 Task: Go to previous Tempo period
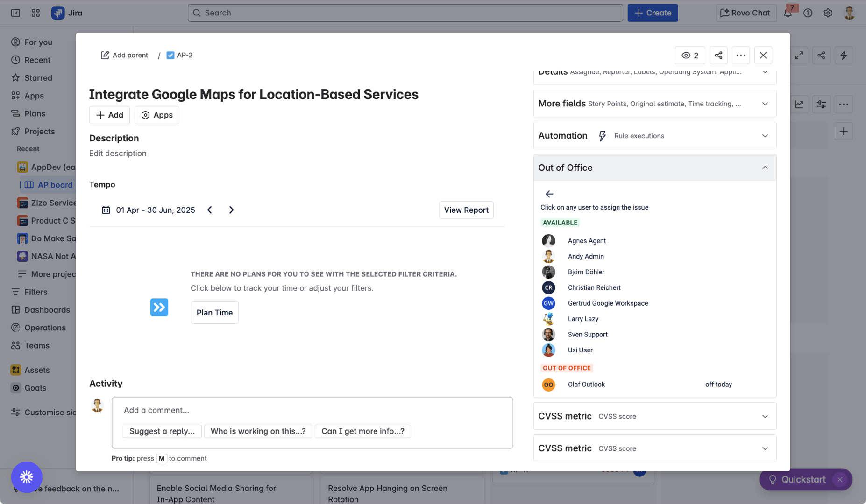click(210, 210)
